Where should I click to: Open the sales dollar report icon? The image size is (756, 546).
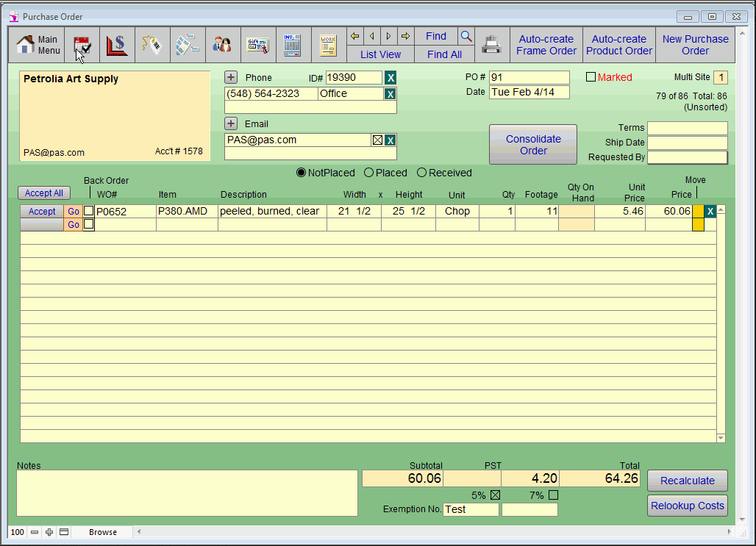coord(116,44)
